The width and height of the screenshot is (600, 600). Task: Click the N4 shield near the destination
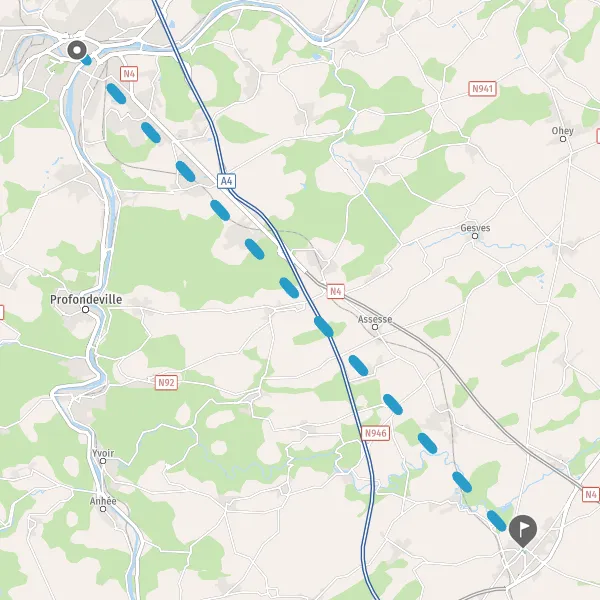591,494
